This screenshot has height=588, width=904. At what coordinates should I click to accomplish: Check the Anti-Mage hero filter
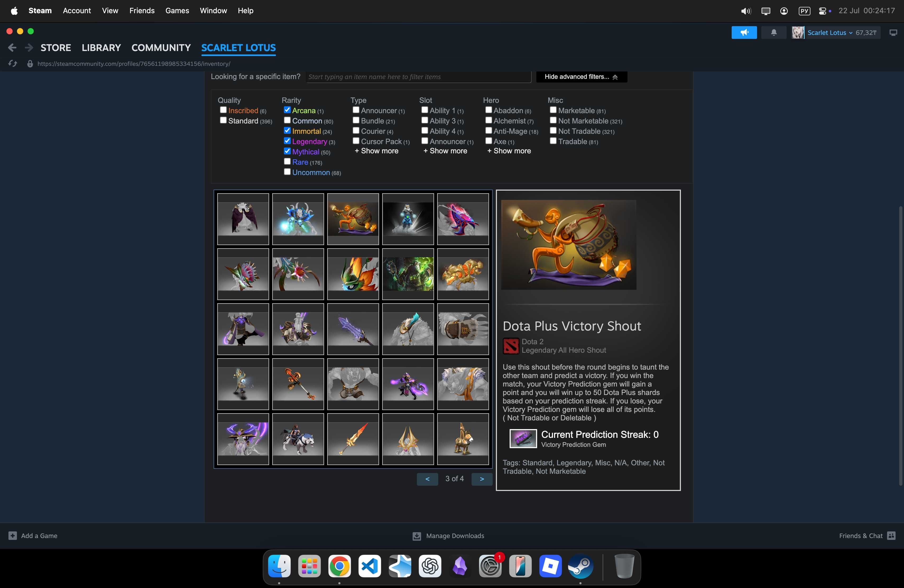(488, 131)
